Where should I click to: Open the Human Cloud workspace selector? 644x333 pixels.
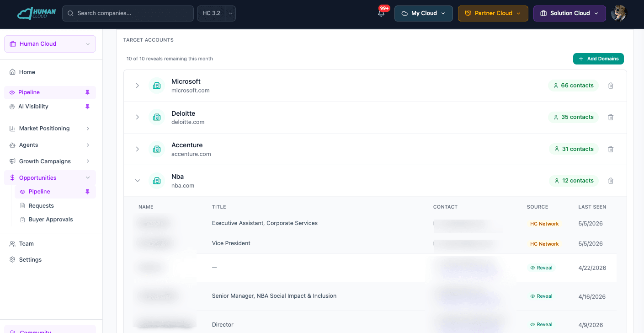[50, 44]
